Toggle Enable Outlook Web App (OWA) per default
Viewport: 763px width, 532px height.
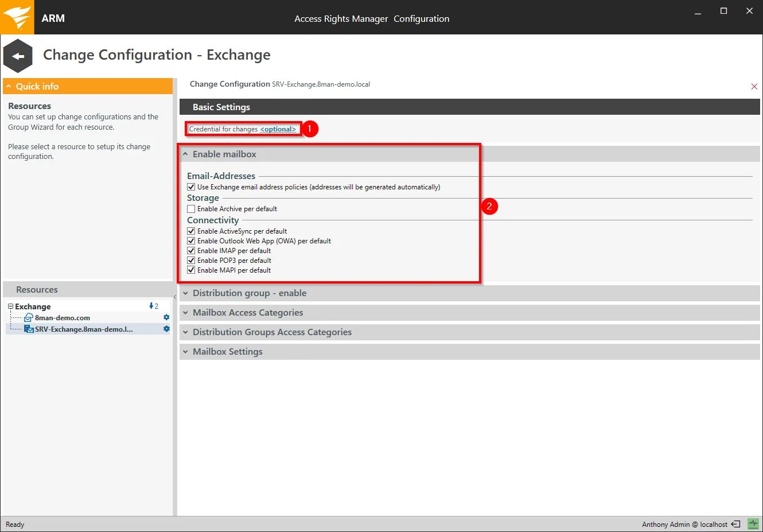[x=191, y=241]
